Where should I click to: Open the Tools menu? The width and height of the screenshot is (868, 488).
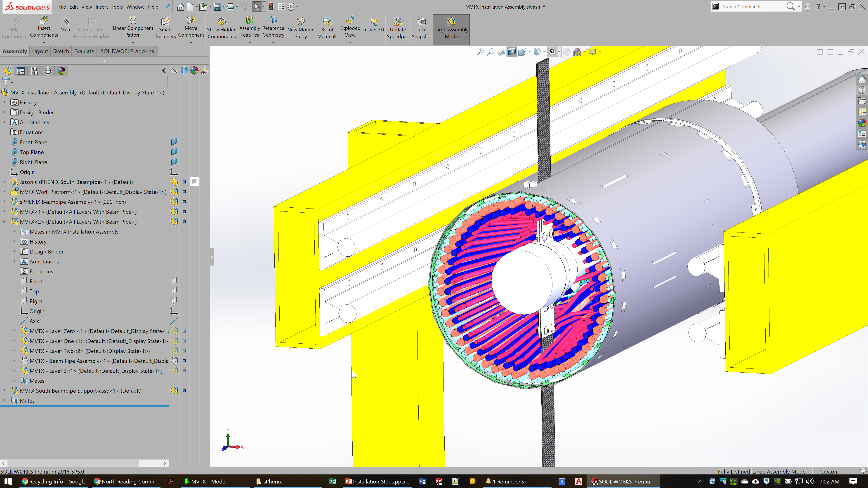[x=117, y=7]
